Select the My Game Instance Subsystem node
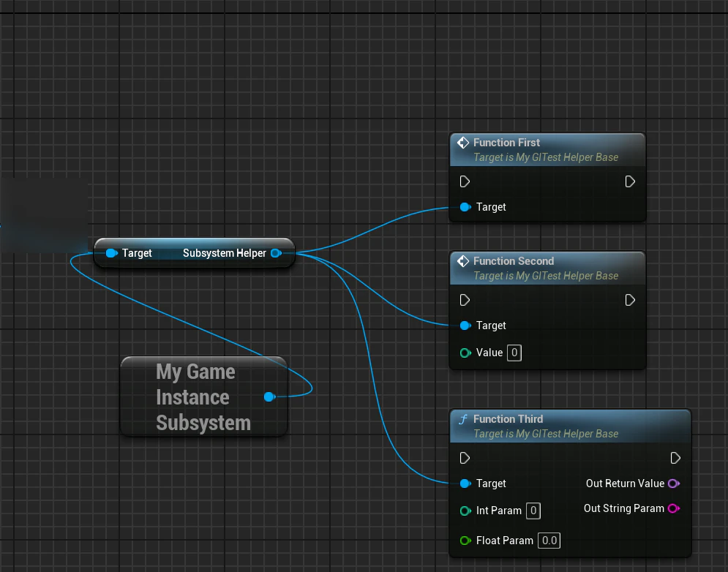This screenshot has height=572, width=728. pyautogui.click(x=203, y=397)
